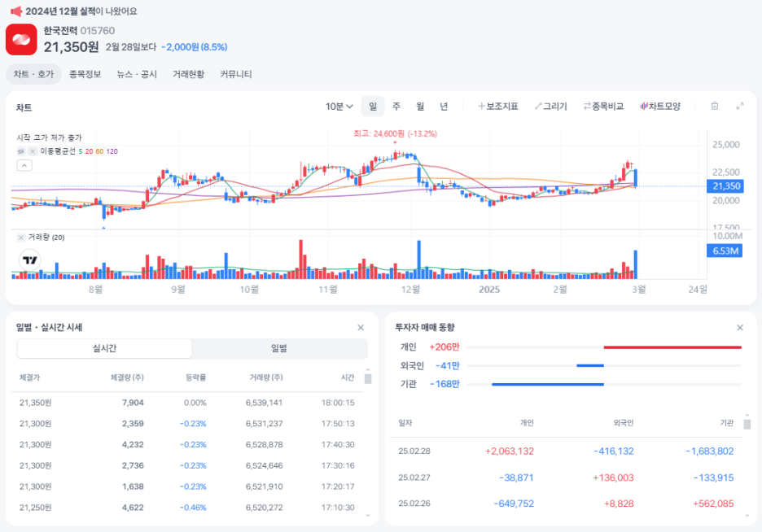Viewport: 762px width, 532px height.
Task: Click the 개인 red net-buy bar
Action: [672, 347]
